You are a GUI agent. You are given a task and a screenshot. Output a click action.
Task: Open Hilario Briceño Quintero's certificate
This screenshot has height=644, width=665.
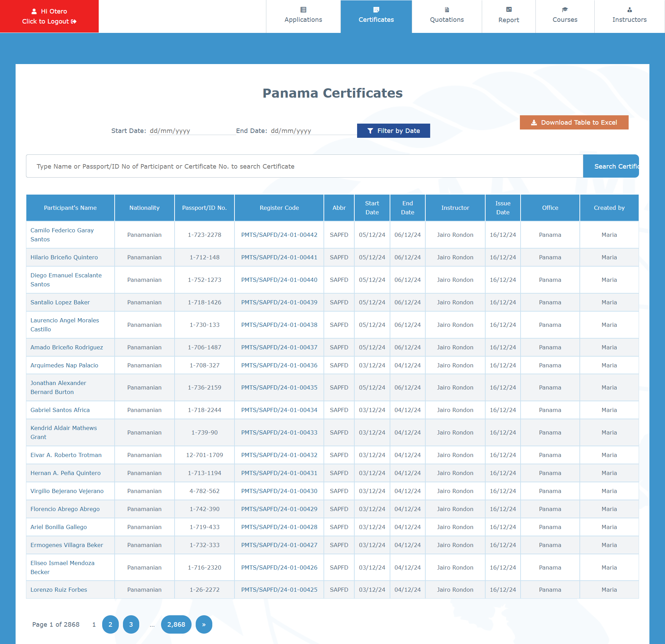click(x=64, y=257)
